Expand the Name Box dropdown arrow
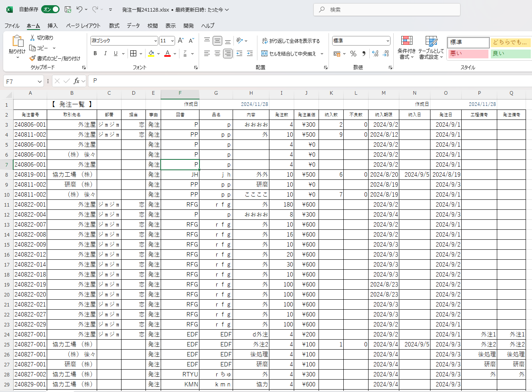 tap(40, 82)
